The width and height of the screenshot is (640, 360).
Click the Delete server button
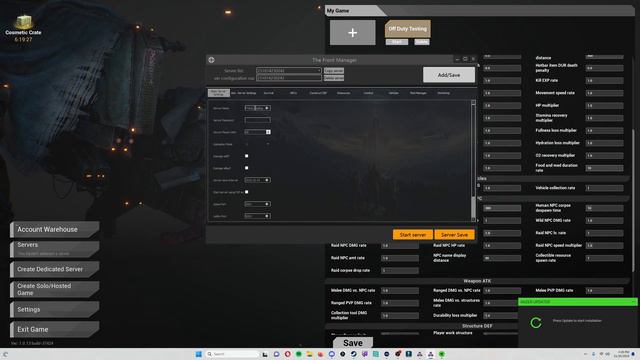334,78
